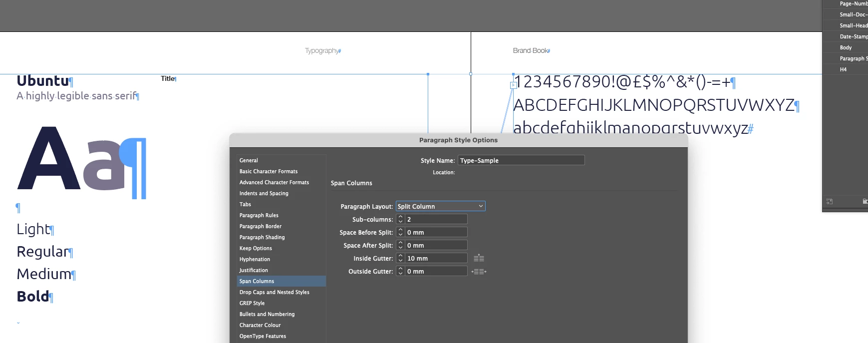This screenshot has width=868, height=343.
Task: Click the Sub-columns value field
Action: click(x=436, y=219)
